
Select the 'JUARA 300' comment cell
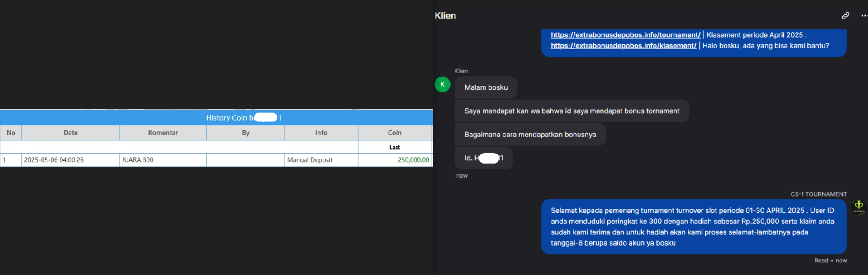coord(163,160)
